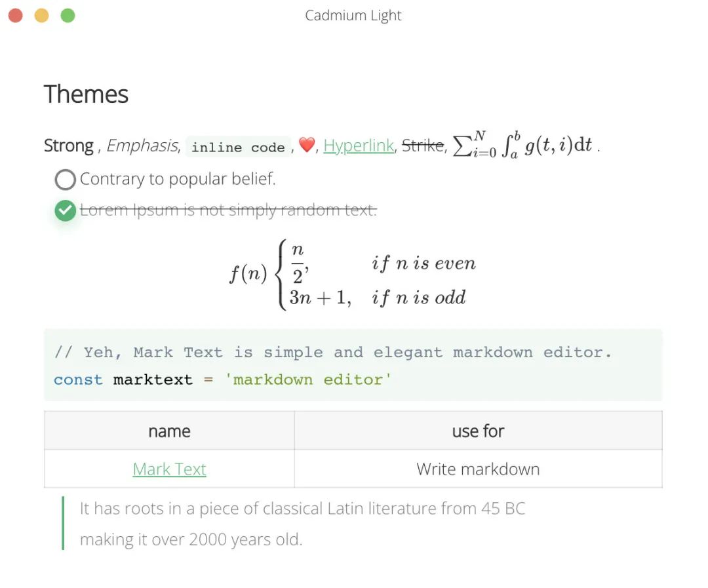Open the green Hyperlink text link
The image size is (708, 588).
pyautogui.click(x=359, y=146)
